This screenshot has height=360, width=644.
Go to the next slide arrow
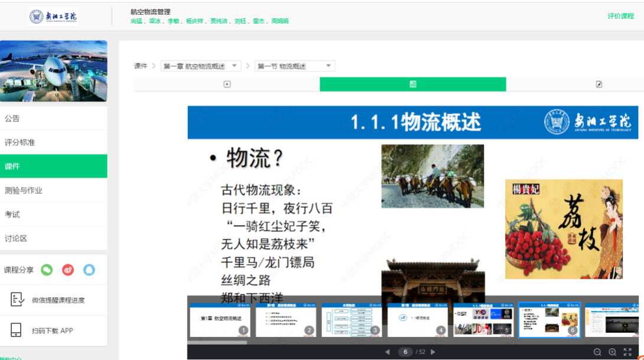pyautogui.click(x=433, y=352)
